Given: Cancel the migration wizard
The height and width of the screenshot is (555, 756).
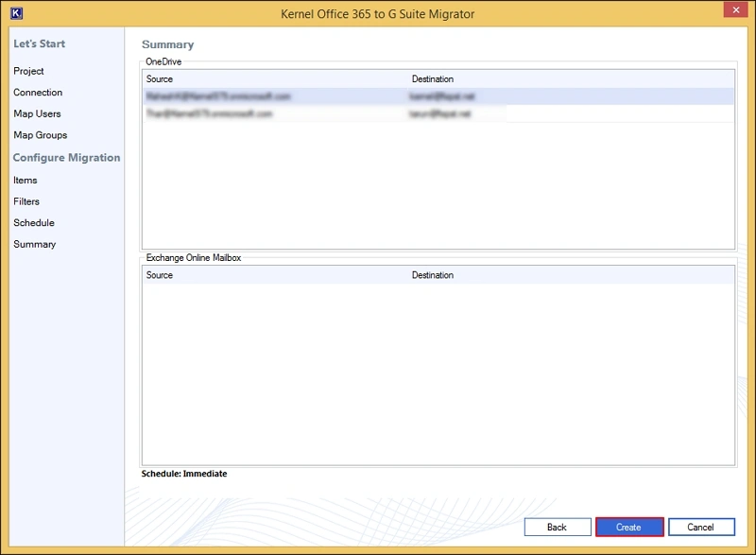Looking at the screenshot, I should [700, 527].
